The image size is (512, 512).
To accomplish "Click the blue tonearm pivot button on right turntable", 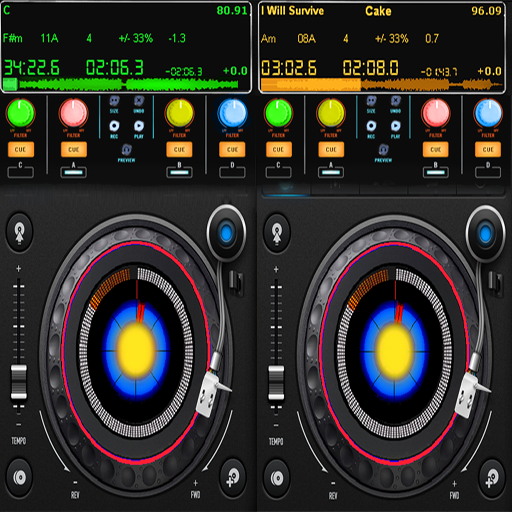I will coord(485,232).
